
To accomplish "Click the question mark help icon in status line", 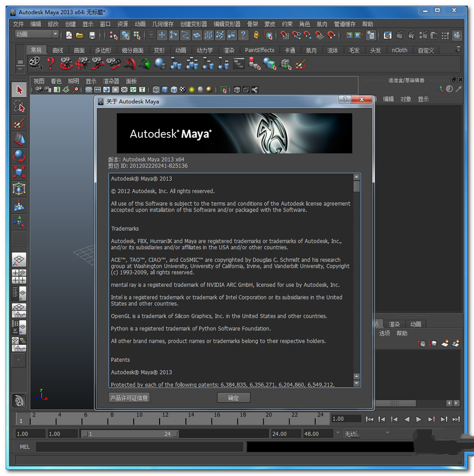I will (243, 35).
